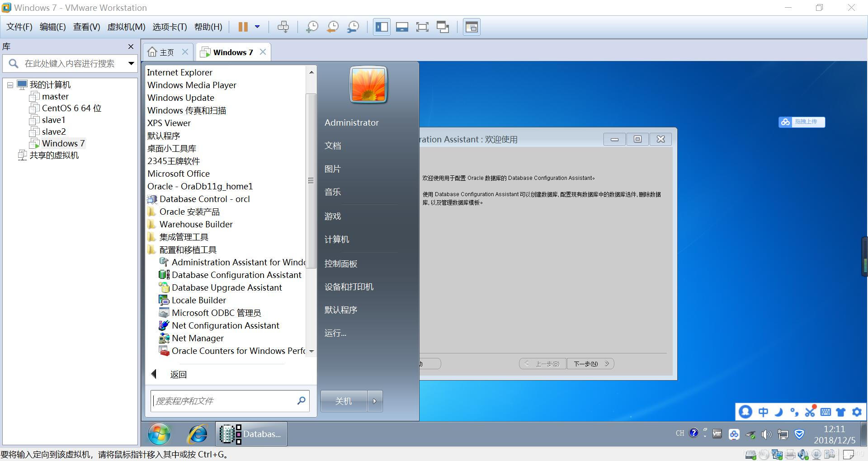Click the library search input field
This screenshot has height=461, width=868.
point(69,64)
